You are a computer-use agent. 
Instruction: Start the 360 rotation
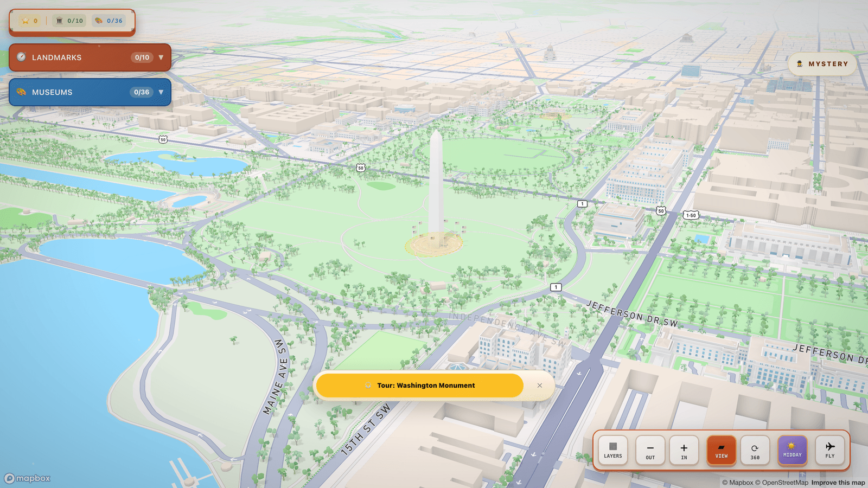coord(755,450)
